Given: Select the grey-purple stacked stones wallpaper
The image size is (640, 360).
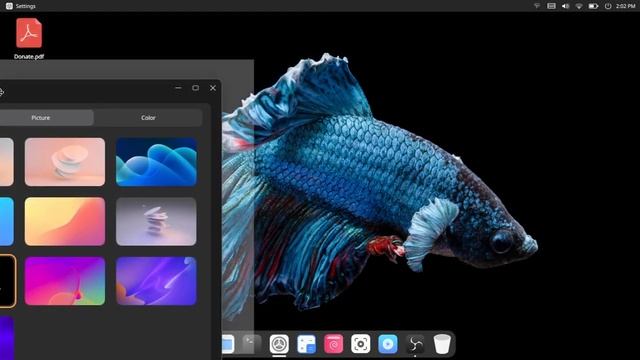Looking at the screenshot, I should 156,221.
